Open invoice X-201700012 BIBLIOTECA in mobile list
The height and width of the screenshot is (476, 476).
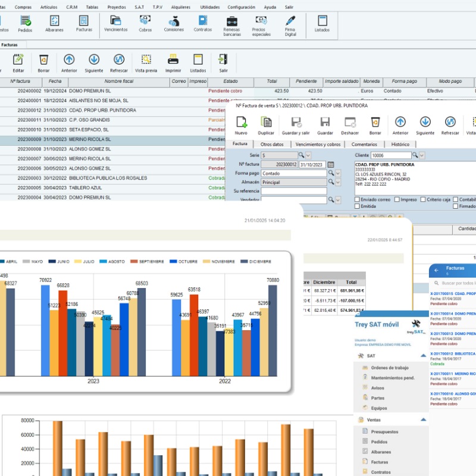[x=453, y=359]
